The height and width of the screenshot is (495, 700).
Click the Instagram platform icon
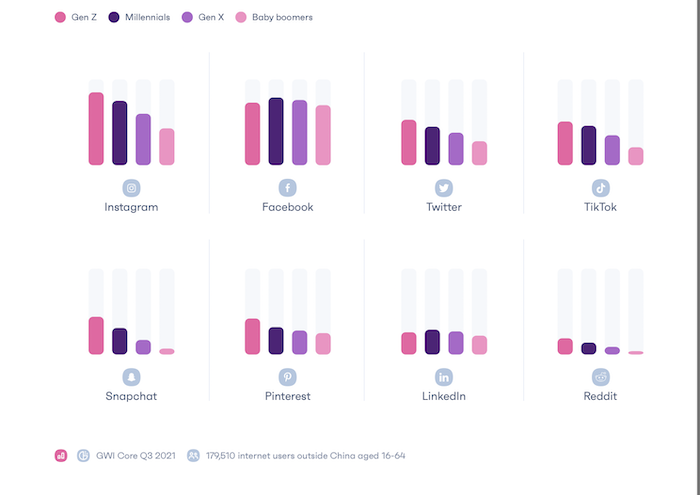pos(131,188)
